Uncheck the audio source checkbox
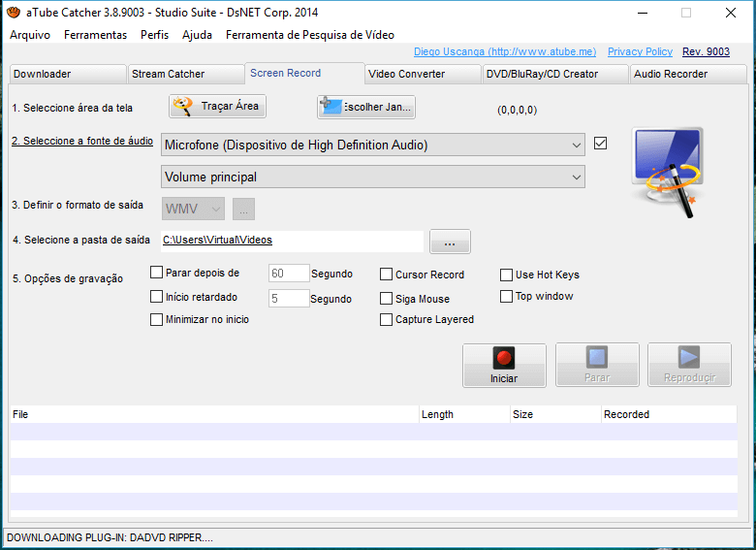This screenshot has height=550, width=756. (600, 144)
